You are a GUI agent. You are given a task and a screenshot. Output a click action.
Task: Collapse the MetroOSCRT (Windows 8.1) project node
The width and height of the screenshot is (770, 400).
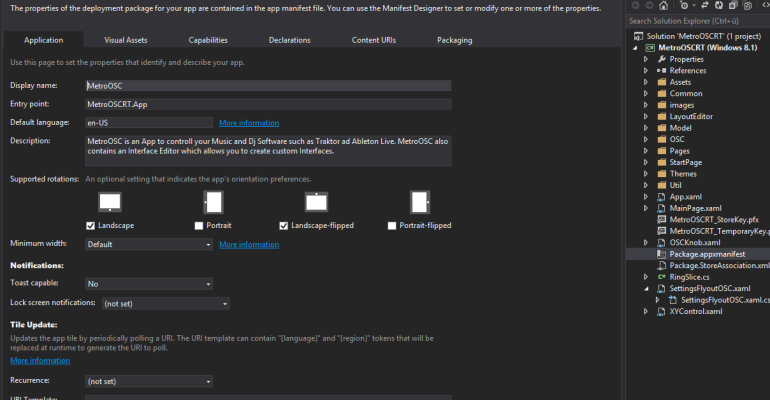point(635,48)
